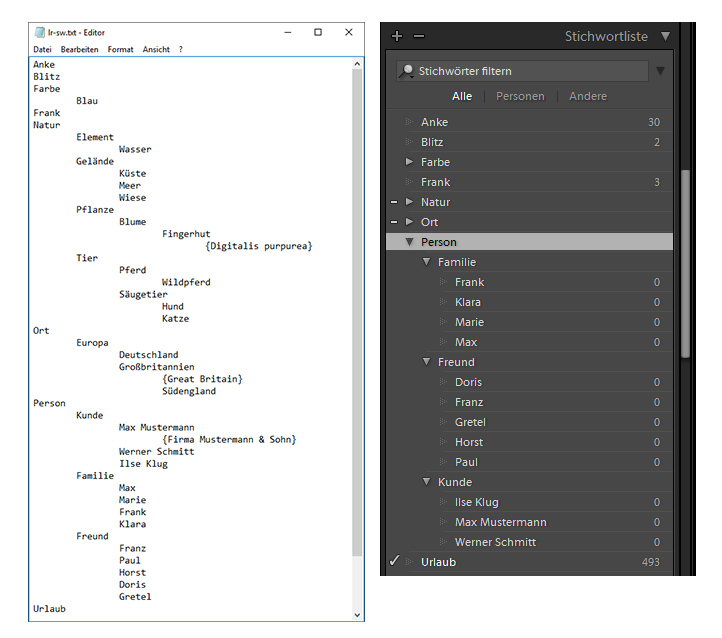The image size is (722, 638).
Task: Expand the Farbe keyword
Action: [x=409, y=162]
